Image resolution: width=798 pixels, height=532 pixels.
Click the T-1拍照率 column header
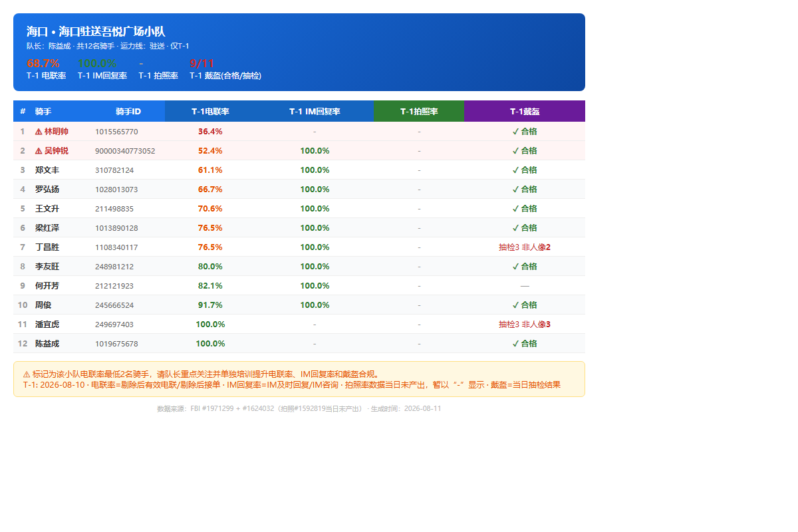point(419,112)
